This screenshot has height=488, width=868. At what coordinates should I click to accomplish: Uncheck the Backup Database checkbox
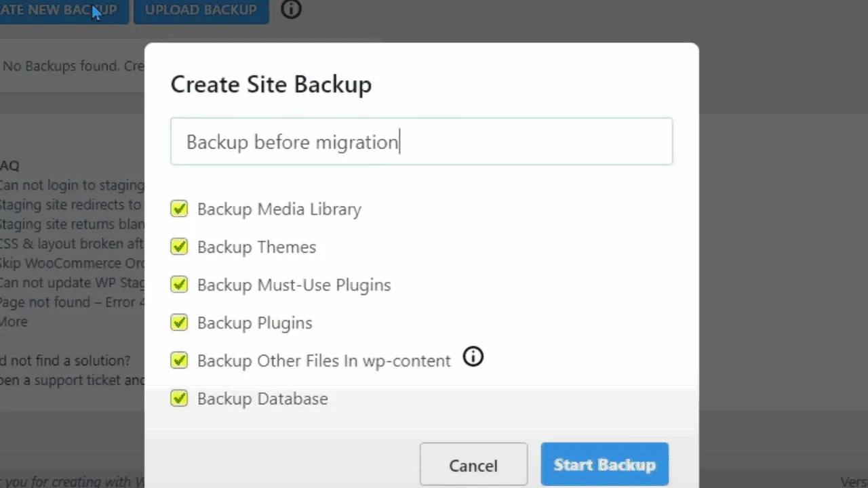point(179,399)
